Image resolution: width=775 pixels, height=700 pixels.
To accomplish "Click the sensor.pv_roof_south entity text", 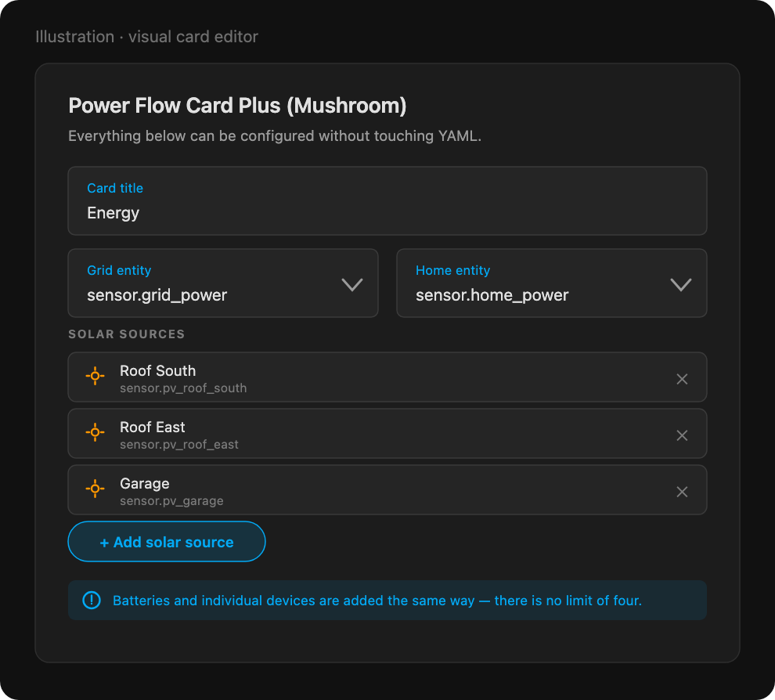I will pyautogui.click(x=183, y=388).
